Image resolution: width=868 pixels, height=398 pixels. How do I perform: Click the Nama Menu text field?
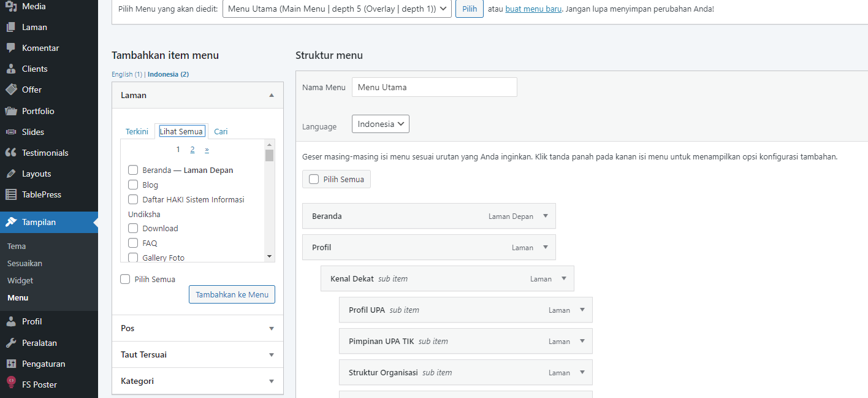click(434, 87)
